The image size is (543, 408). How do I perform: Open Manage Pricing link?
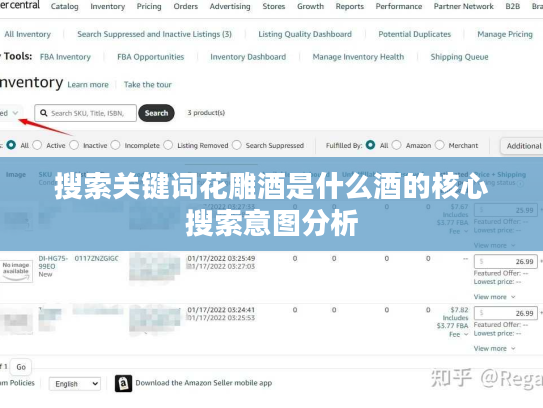(x=505, y=34)
